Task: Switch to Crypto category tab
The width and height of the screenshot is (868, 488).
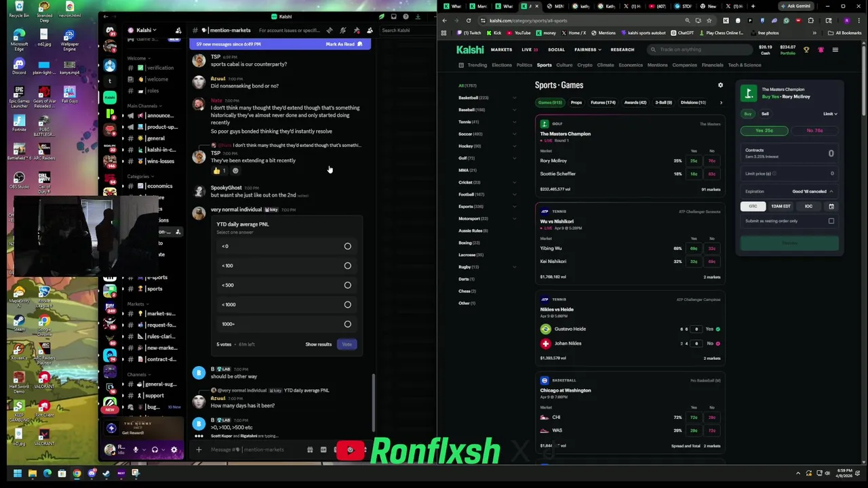Action: pos(585,65)
